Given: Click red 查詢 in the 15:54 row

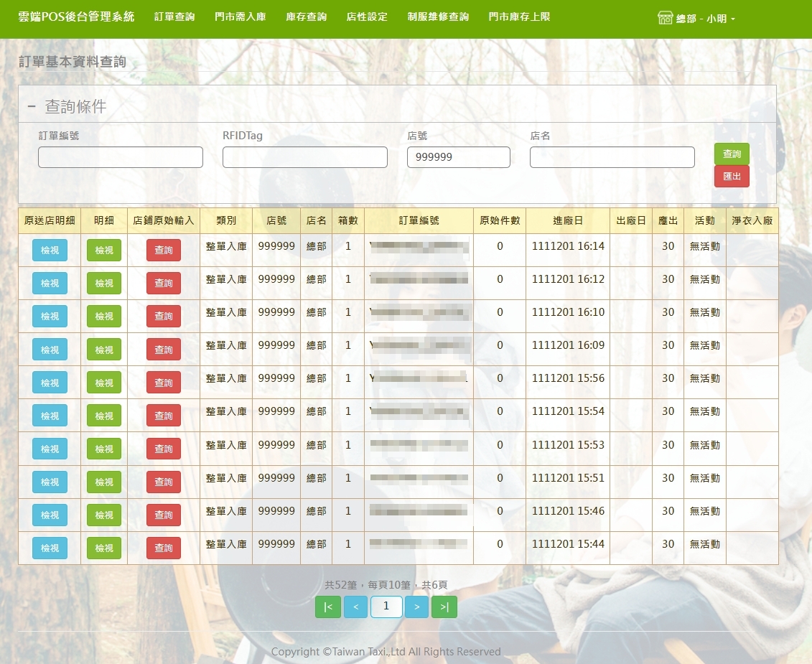Looking at the screenshot, I should coord(164,416).
